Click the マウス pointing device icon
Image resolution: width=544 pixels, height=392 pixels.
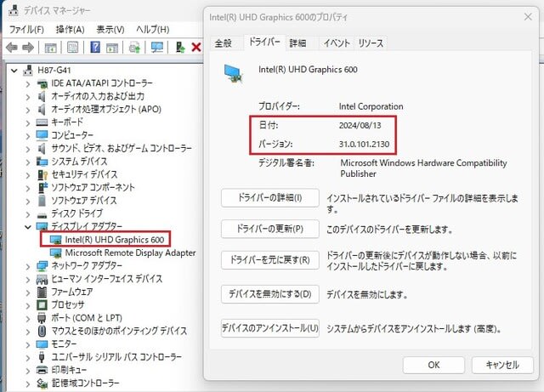coord(42,331)
